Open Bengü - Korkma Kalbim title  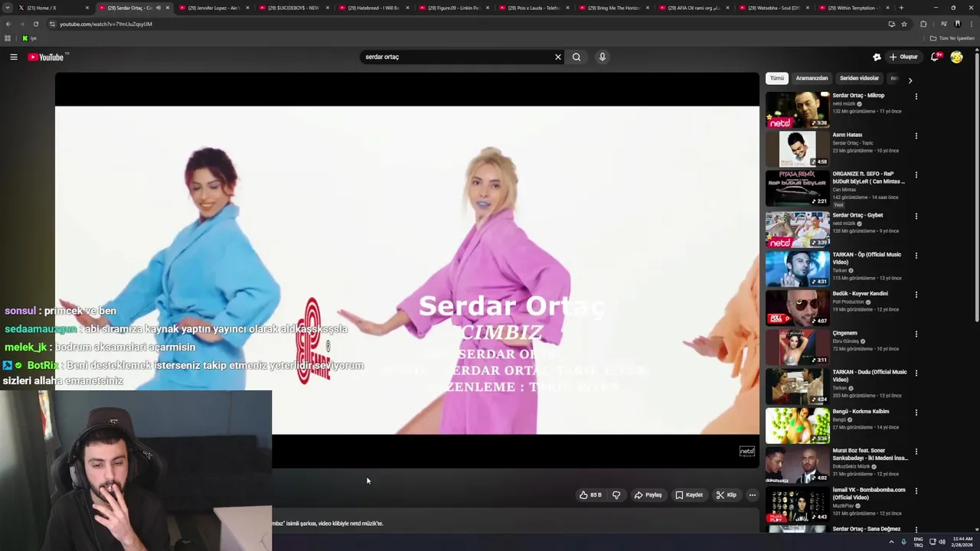861,412
